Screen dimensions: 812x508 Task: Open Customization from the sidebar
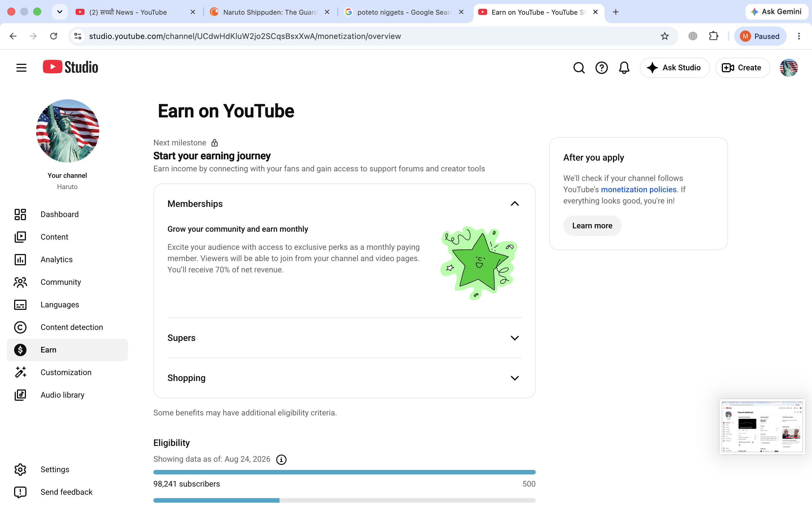(67, 372)
